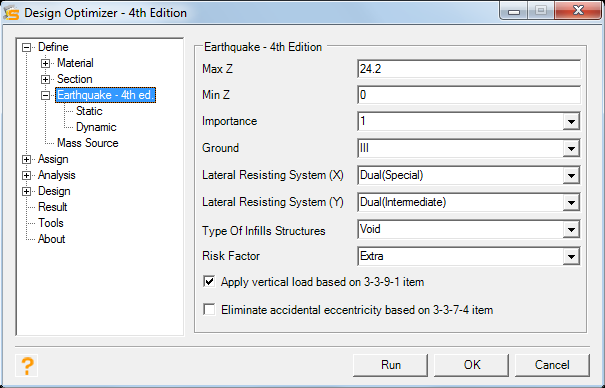Click the OK button
The image size is (605, 388).
pyautogui.click(x=471, y=365)
